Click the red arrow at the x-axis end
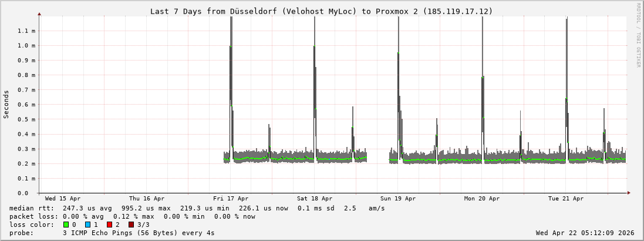The height and width of the screenshot is (241, 644). coord(628,193)
